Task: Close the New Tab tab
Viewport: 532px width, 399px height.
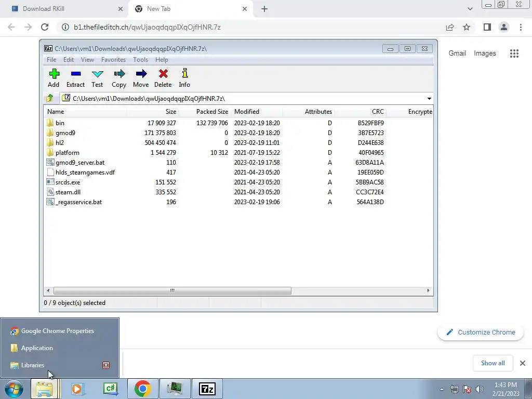Action: 245,9
